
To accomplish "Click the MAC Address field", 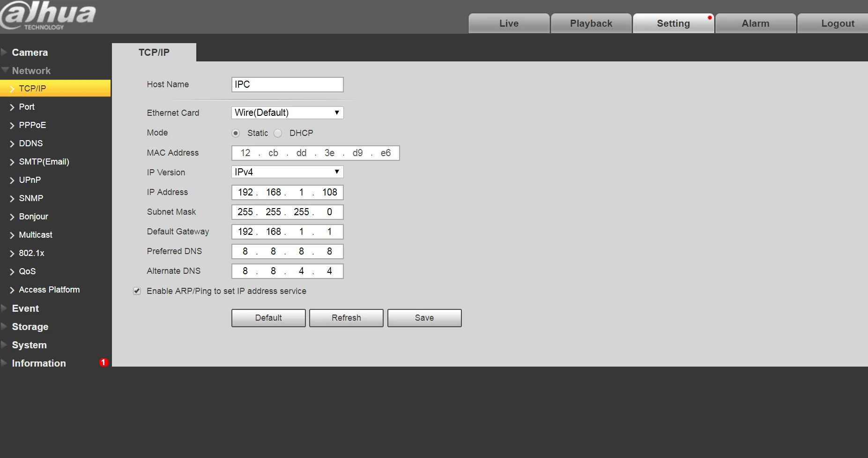I will (315, 153).
